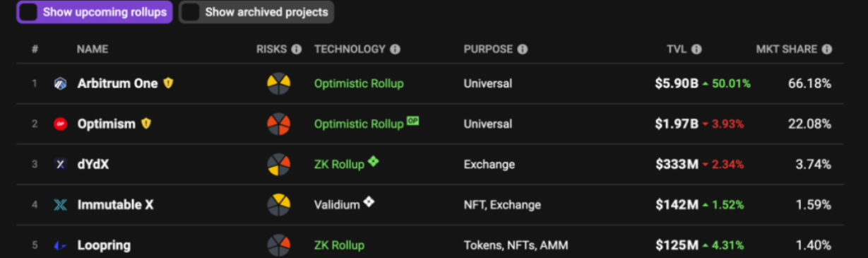This screenshot has width=868, height=258.
Task: Select the white diamond icon next to Validium
Action: (369, 202)
